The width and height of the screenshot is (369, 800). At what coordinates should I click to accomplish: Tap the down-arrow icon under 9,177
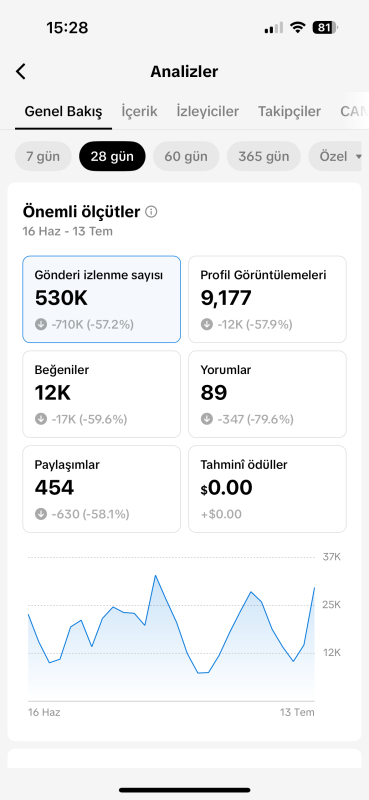click(x=207, y=324)
